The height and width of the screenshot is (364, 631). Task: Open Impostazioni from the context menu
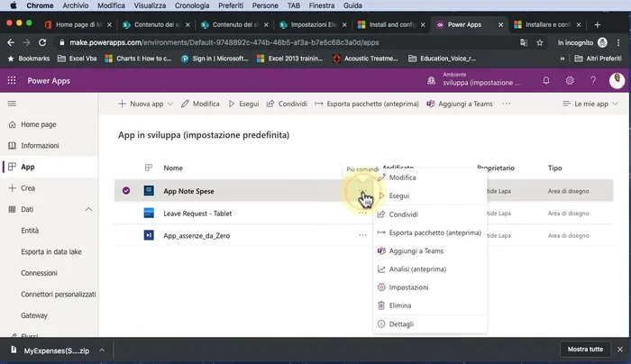click(x=430, y=287)
